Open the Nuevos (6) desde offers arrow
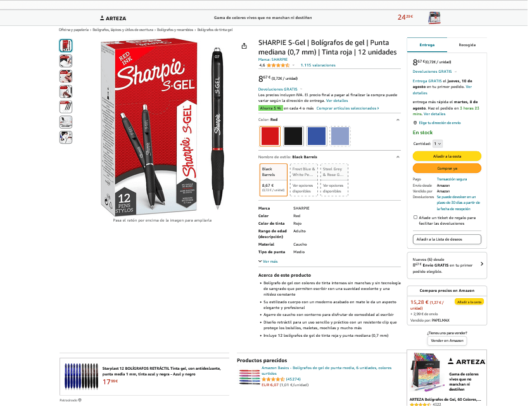 coord(482,264)
